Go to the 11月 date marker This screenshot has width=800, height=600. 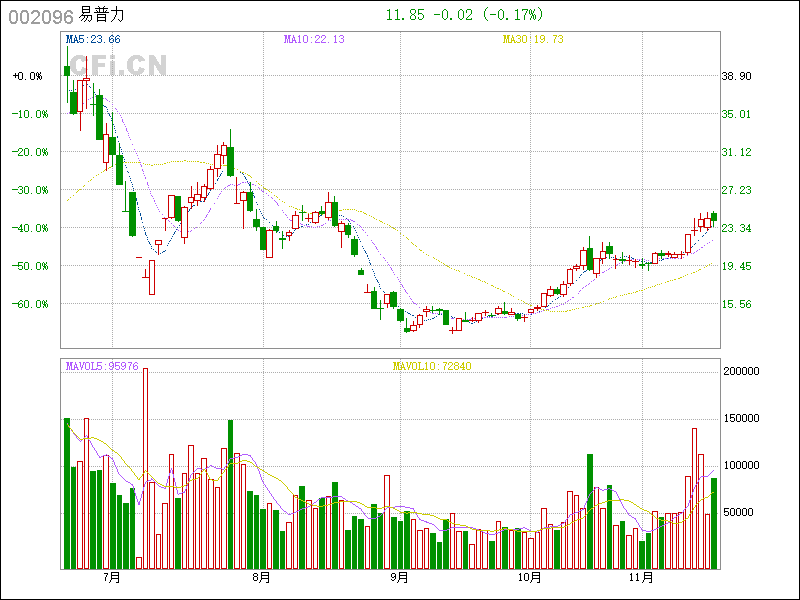pos(648,578)
